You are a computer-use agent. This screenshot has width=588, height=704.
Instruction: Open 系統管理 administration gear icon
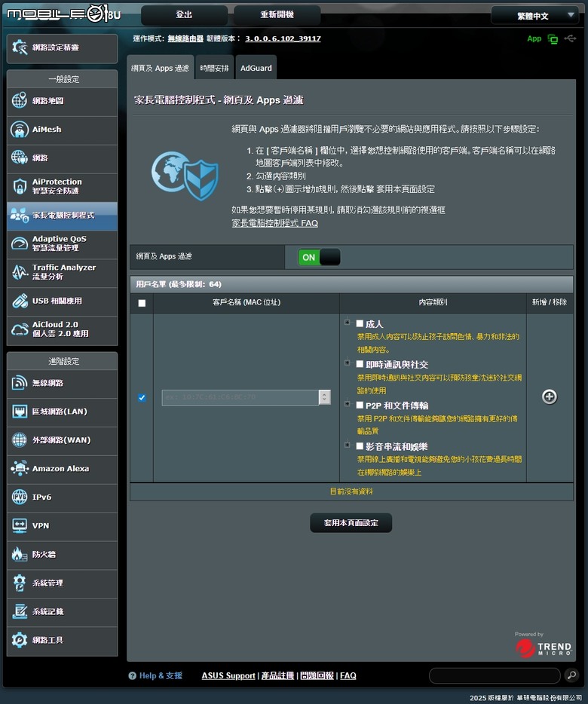(x=20, y=583)
